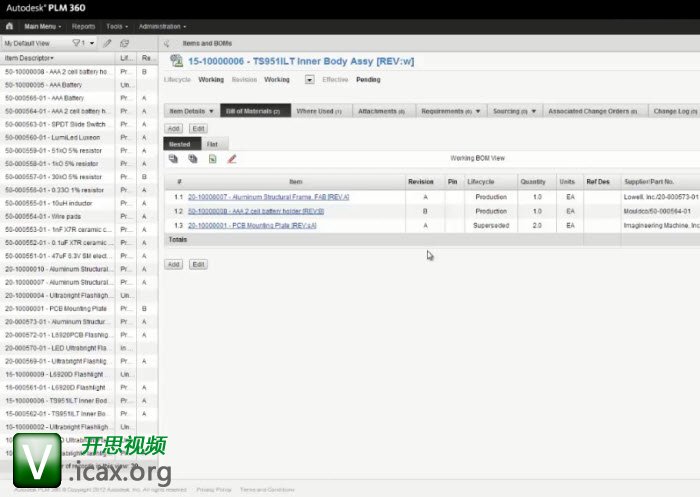Open the Tools menu
This screenshot has width=700, height=497.
[117, 26]
